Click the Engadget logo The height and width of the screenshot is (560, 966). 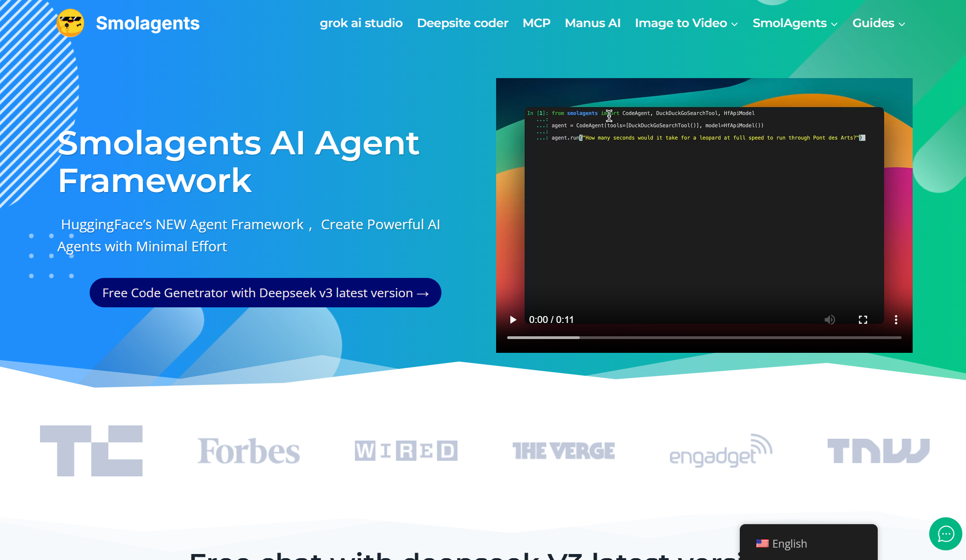tap(720, 451)
